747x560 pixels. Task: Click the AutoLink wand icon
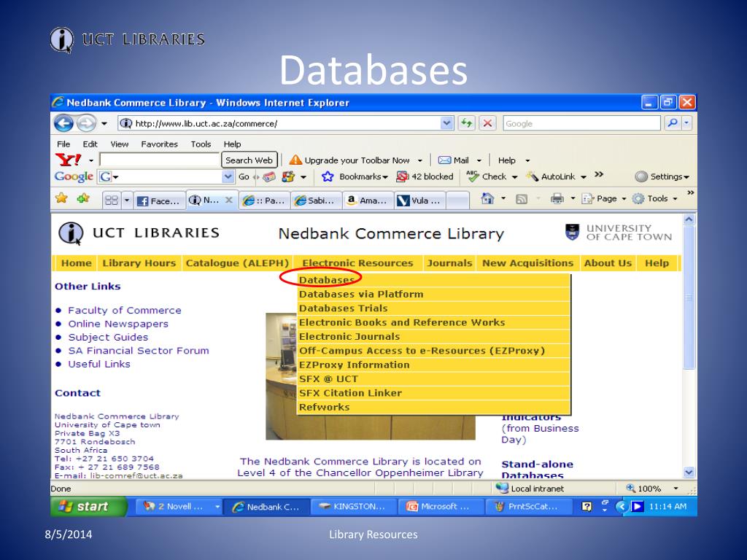click(532, 176)
